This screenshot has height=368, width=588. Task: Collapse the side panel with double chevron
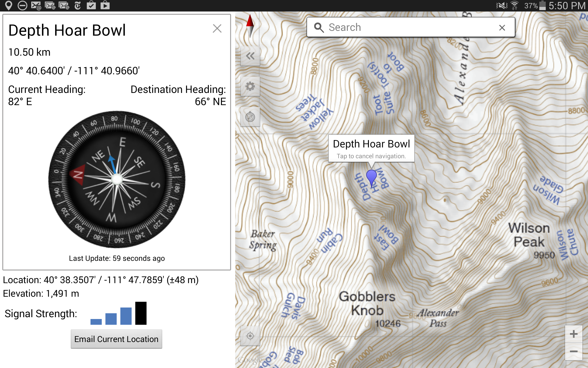pyautogui.click(x=250, y=56)
